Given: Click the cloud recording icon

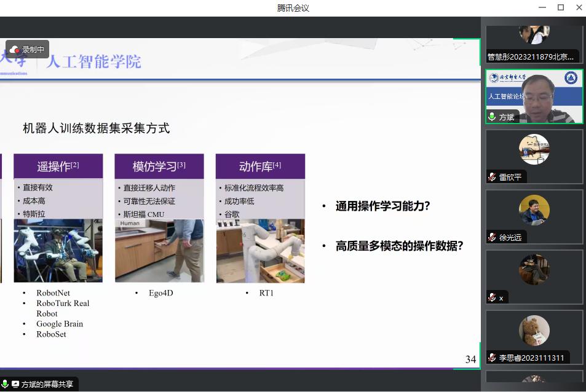Looking at the screenshot, I should 14,49.
